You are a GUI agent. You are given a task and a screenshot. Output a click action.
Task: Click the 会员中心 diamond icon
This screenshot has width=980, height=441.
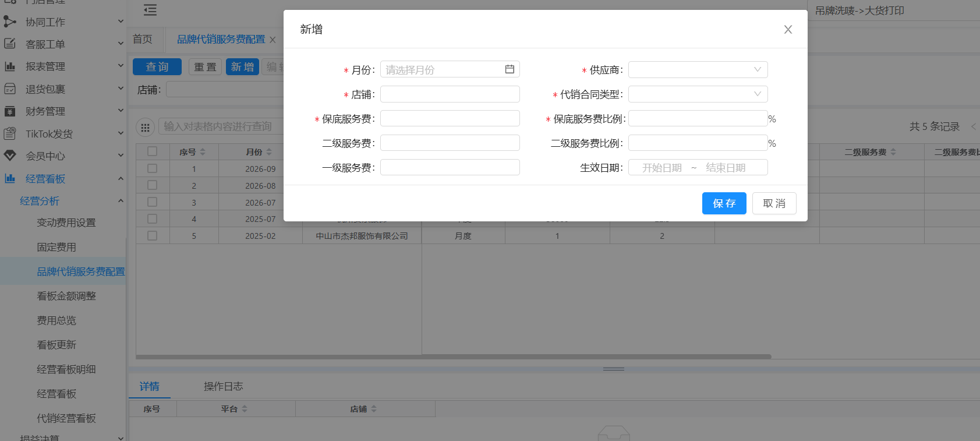(x=10, y=156)
